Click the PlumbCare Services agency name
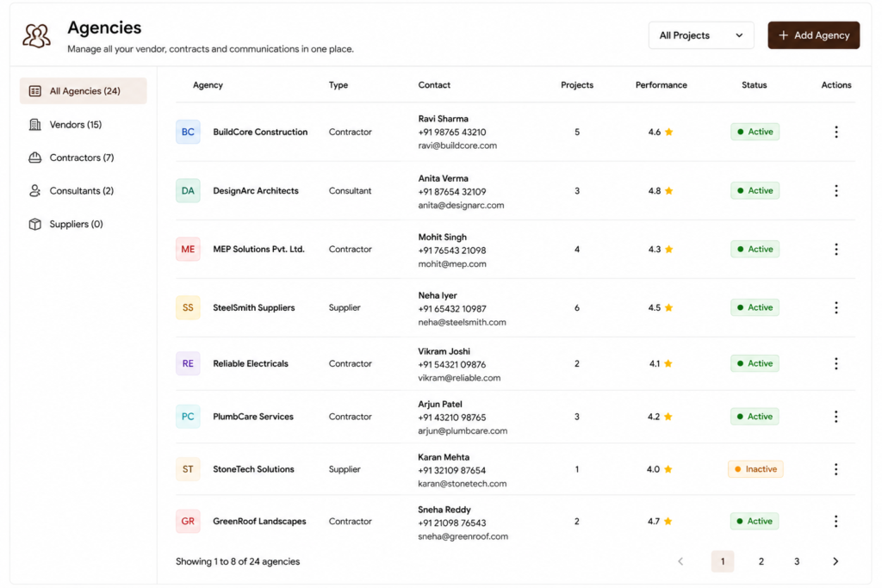Viewport: 882px width, 588px height. coord(253,417)
